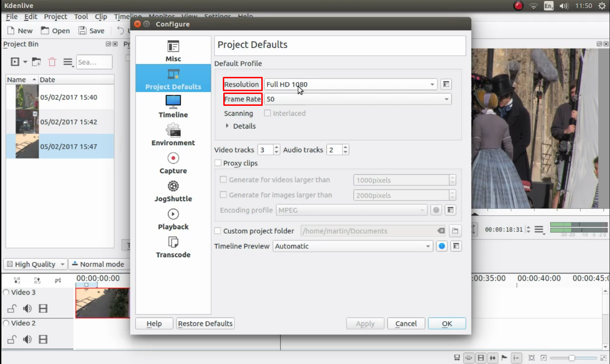Open the Normal mode dropdown
The height and width of the screenshot is (364, 610).
(x=98, y=264)
